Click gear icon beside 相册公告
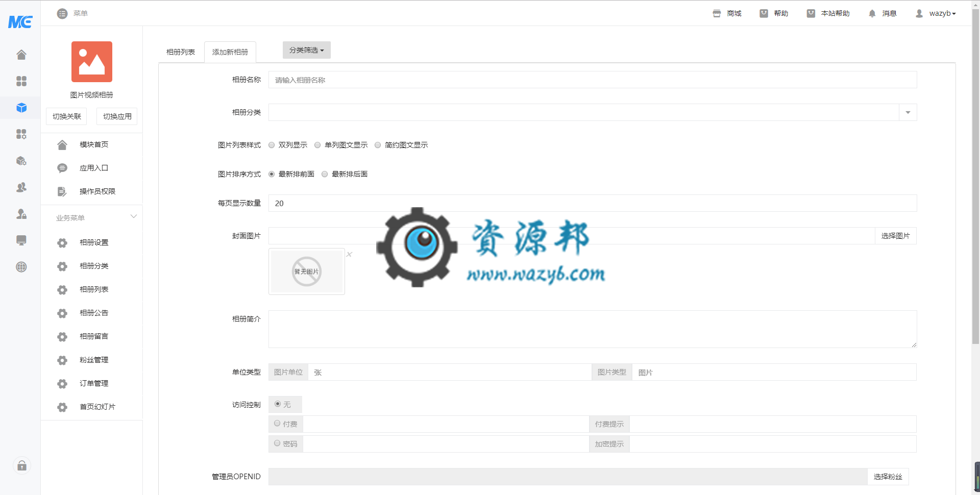Viewport: 980px width, 495px height. coord(62,313)
